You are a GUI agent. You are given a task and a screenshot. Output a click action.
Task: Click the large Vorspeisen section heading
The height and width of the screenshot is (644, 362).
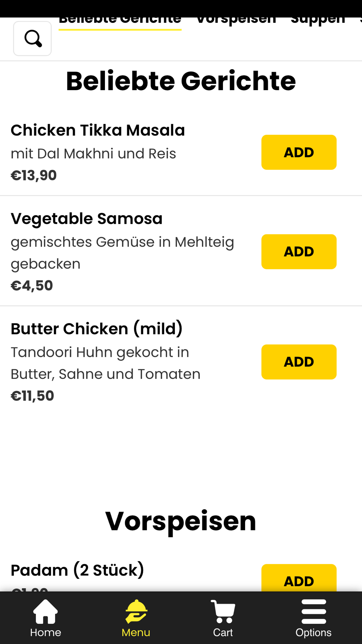(x=181, y=521)
